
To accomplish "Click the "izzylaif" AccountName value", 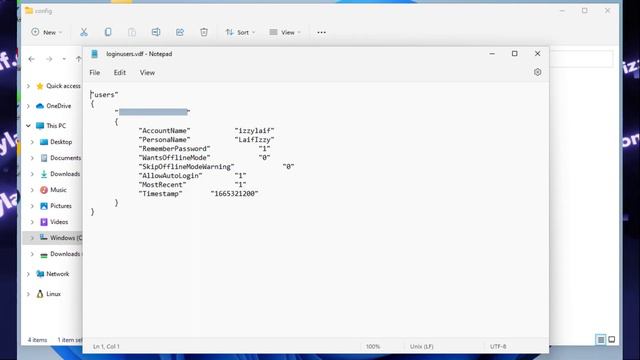I will coord(254,131).
